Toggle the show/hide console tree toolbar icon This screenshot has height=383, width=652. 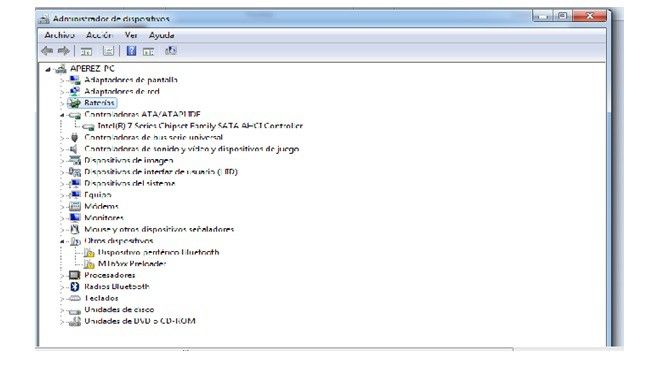86,51
